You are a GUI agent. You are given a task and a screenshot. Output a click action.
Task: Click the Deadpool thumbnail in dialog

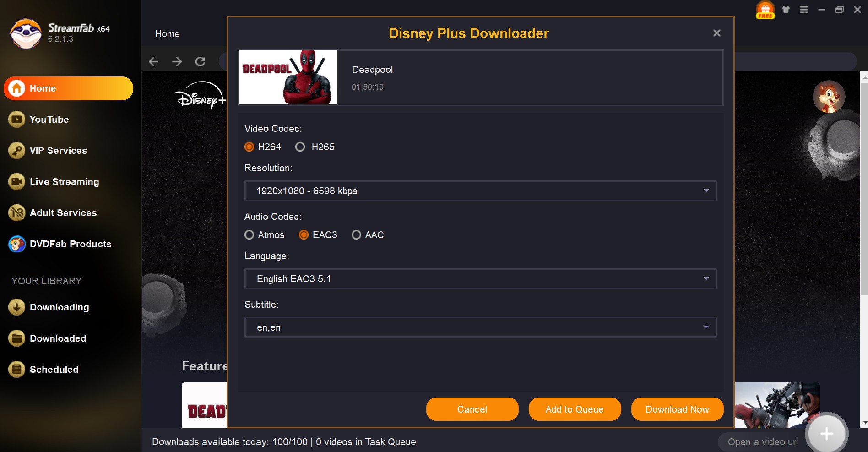click(288, 77)
